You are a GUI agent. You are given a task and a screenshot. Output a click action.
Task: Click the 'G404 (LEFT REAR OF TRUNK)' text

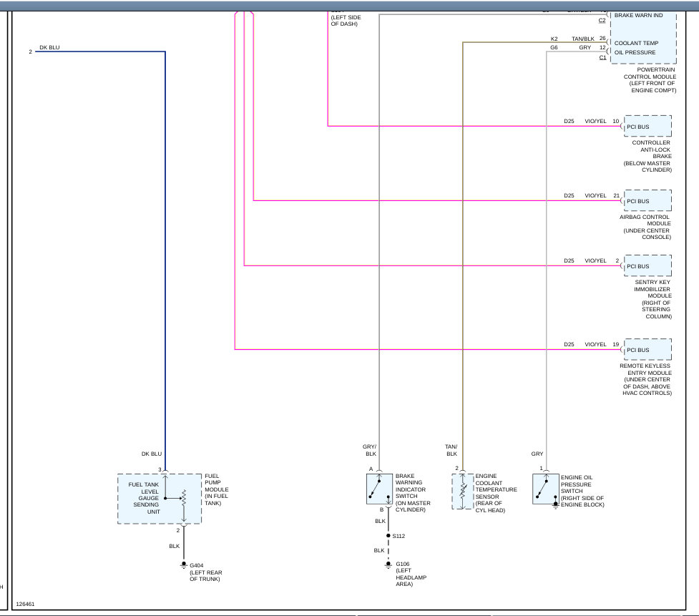[205, 572]
